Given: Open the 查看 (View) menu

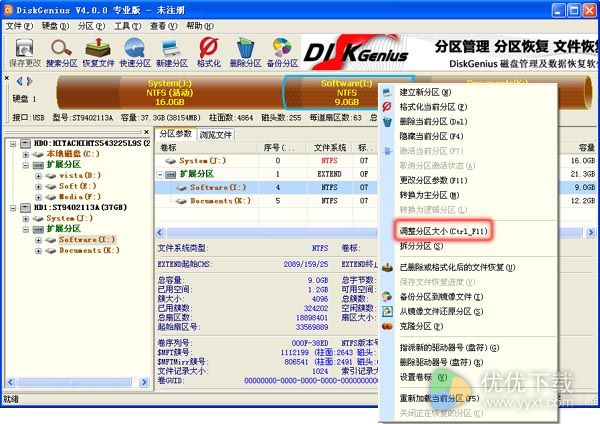Looking at the screenshot, I should 163,26.
